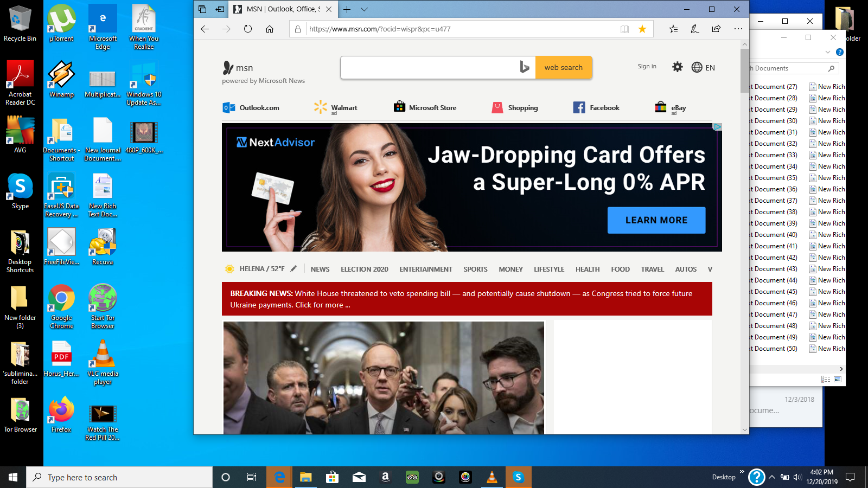Open the Windows Start menu

click(13, 477)
